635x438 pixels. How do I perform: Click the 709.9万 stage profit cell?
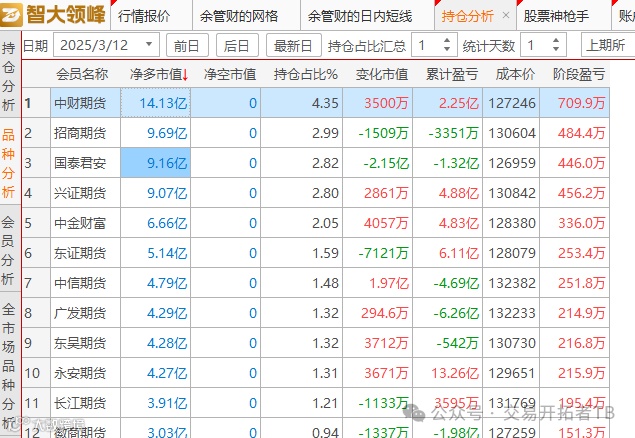click(574, 103)
